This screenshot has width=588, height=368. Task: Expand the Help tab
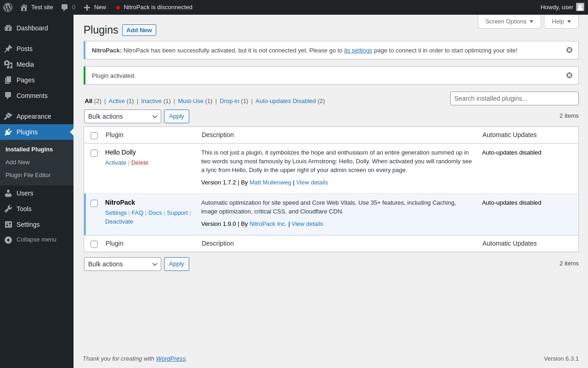pyautogui.click(x=561, y=21)
